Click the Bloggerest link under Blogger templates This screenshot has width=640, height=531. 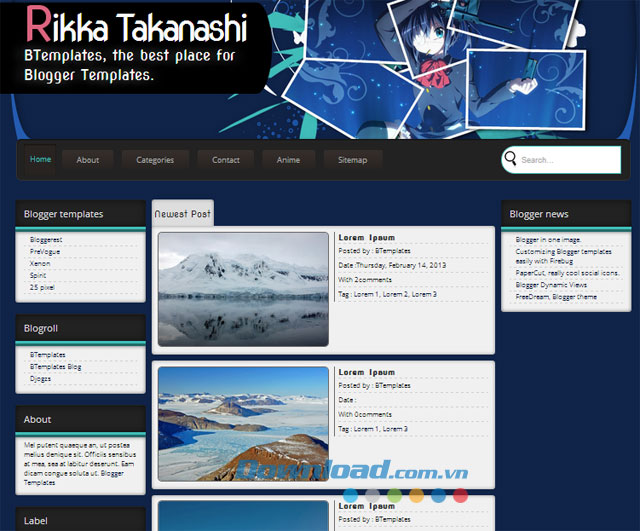[46, 240]
